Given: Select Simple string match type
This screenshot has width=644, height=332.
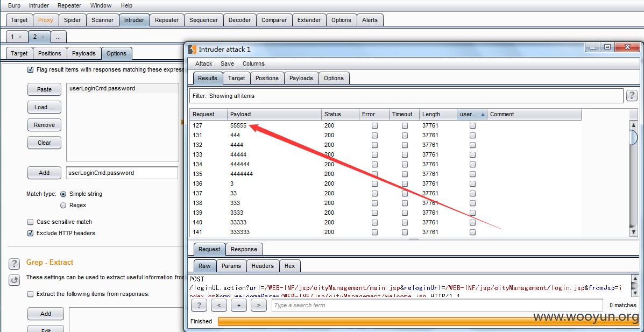Looking at the screenshot, I should pos(63,194).
